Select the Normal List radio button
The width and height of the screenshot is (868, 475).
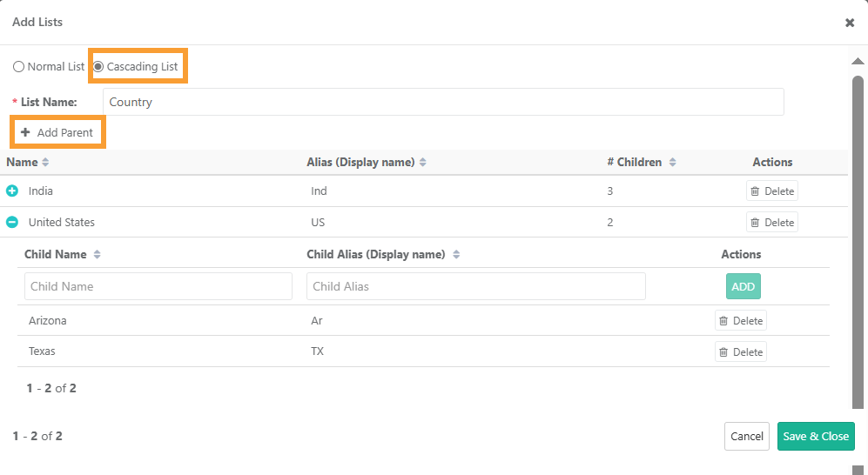(18, 67)
